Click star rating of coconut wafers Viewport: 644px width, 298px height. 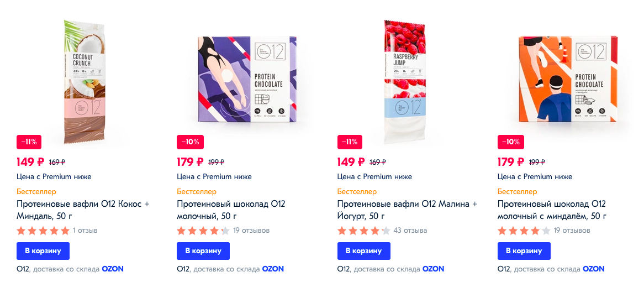pyautogui.click(x=43, y=231)
